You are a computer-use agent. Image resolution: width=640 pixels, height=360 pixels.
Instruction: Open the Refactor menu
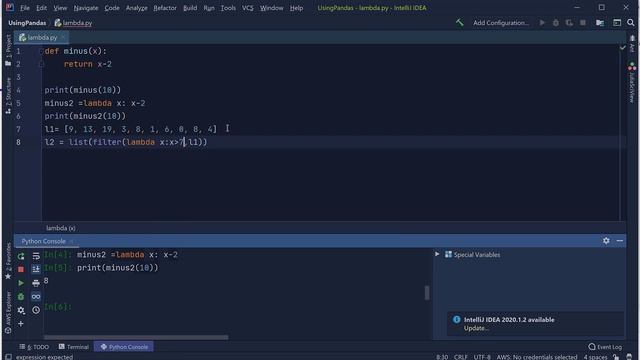click(x=165, y=8)
